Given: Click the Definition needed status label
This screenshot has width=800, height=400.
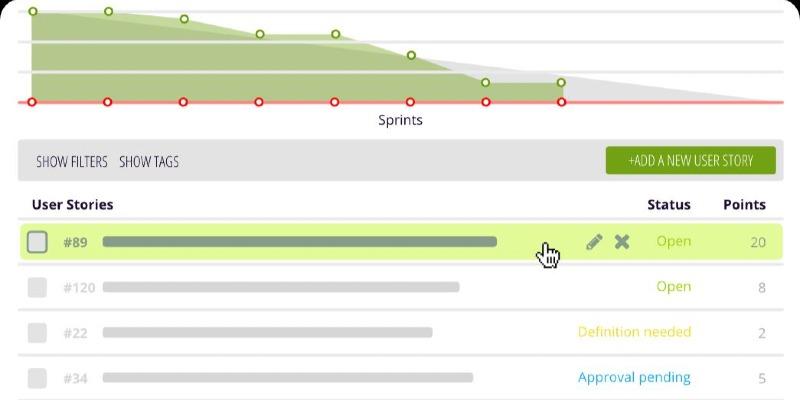Looking at the screenshot, I should click(x=634, y=332).
